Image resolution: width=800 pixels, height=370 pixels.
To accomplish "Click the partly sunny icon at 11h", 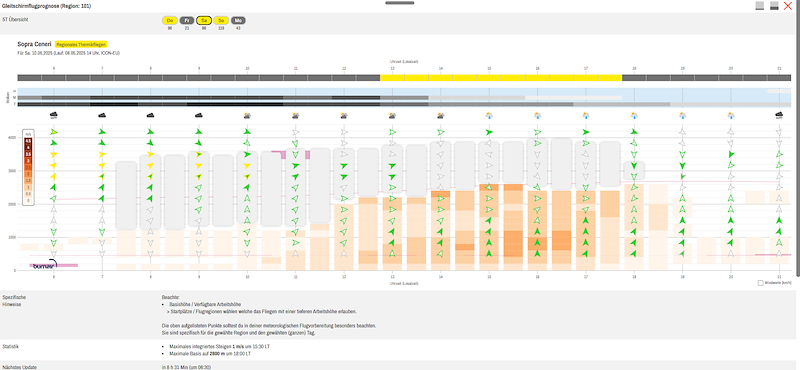I will coord(295,115).
